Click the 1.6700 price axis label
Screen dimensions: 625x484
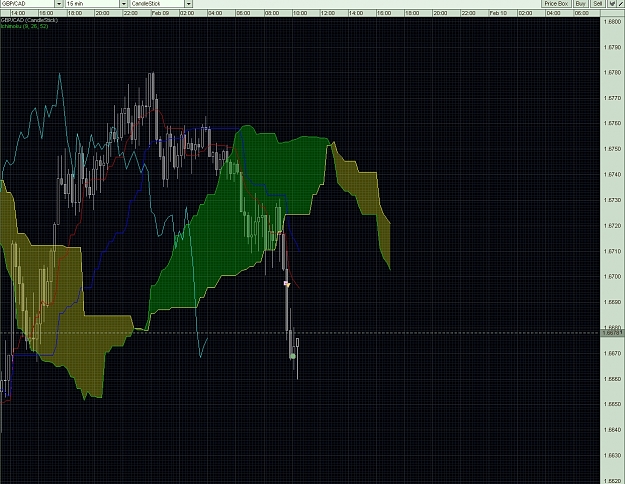pyautogui.click(x=613, y=276)
